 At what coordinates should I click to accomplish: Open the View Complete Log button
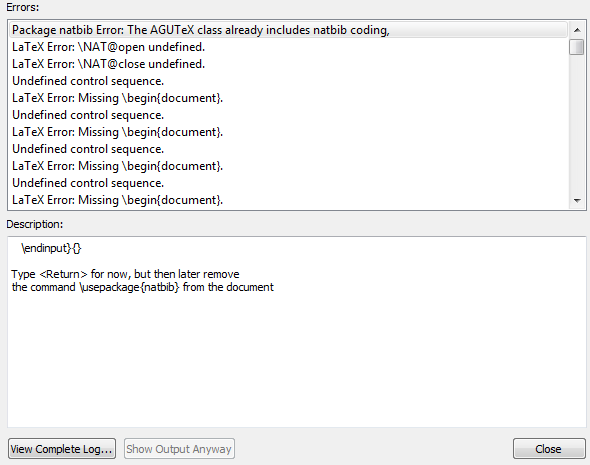[62, 448]
